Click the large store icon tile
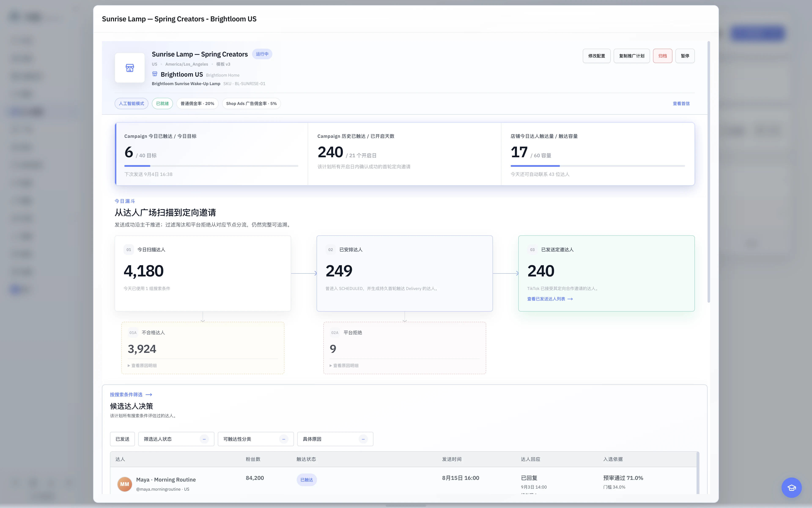Screen dimensions: 812x508 (x=129, y=68)
